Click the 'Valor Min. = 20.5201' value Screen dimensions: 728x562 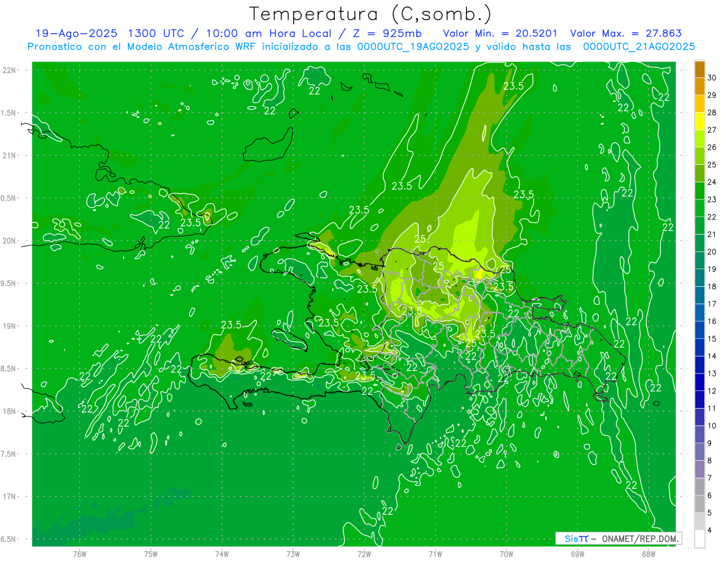[500, 33]
